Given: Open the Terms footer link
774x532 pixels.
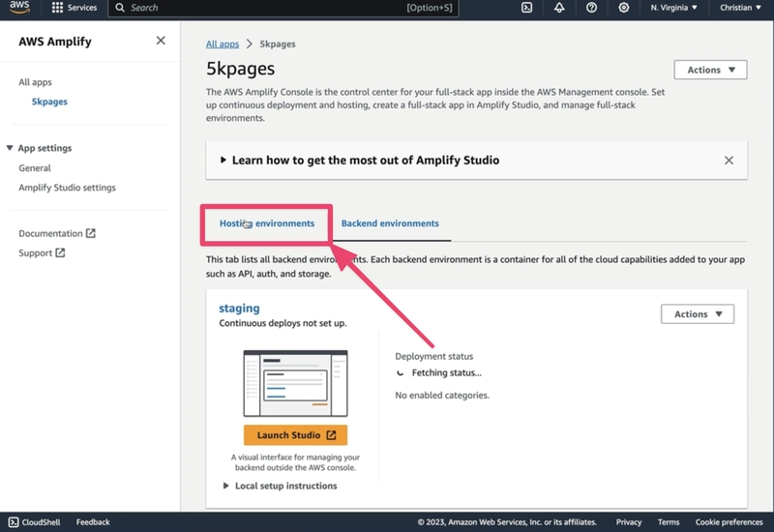Looking at the screenshot, I should pos(669,522).
